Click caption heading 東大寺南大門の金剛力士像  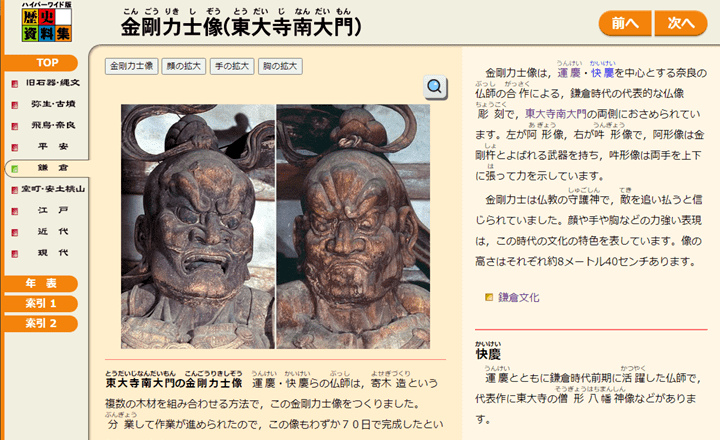pyautogui.click(x=174, y=383)
